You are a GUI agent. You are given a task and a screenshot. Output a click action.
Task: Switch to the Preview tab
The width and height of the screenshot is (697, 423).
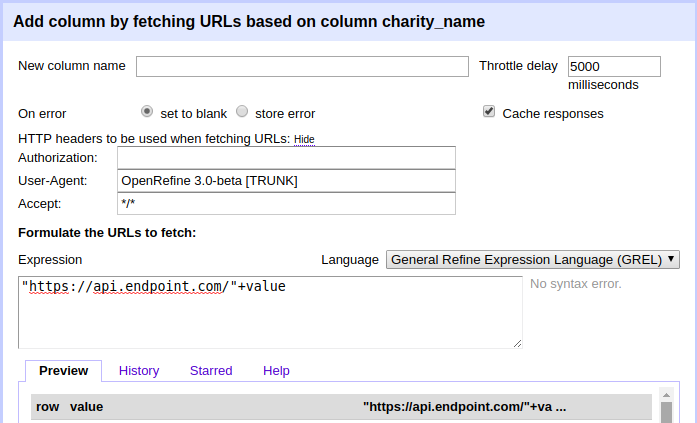tap(63, 371)
